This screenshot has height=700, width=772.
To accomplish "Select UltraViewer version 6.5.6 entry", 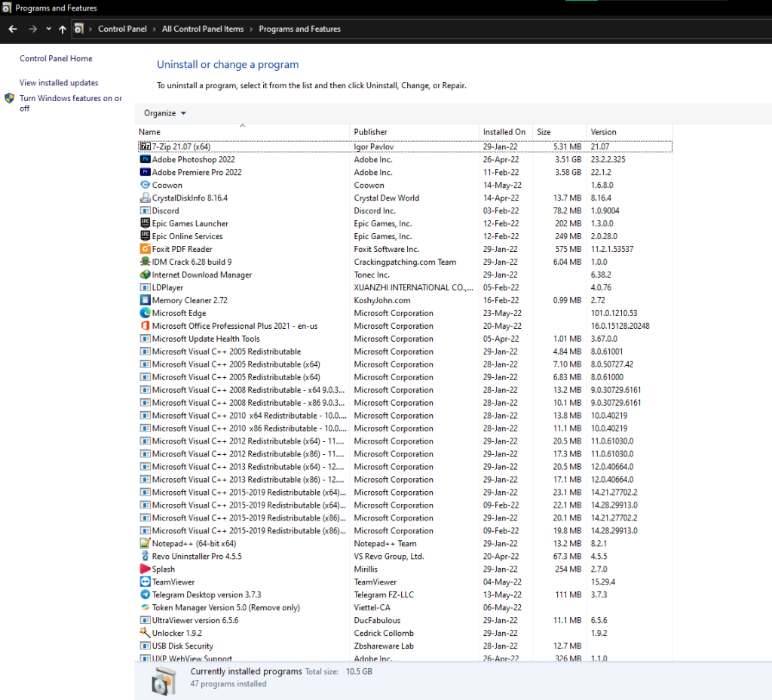I will [x=405, y=620].
